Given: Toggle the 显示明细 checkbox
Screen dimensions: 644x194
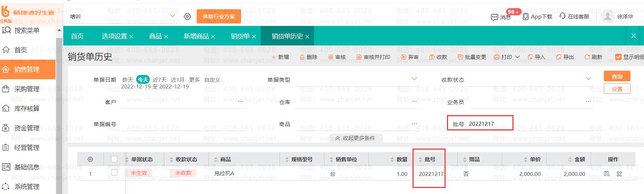Looking at the screenshot, I should click(618, 57).
